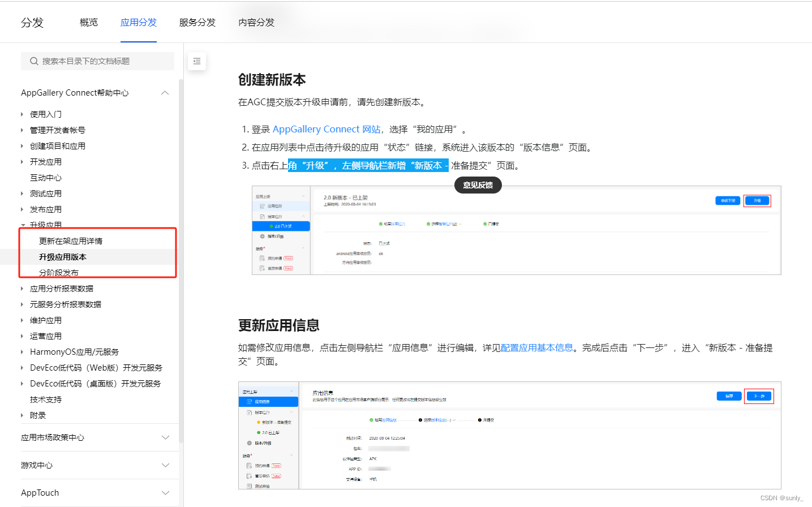Viewport: 812px width, 507px height.
Task: Collapse AppGallery Connect帮助中心 section
Action: pos(165,93)
